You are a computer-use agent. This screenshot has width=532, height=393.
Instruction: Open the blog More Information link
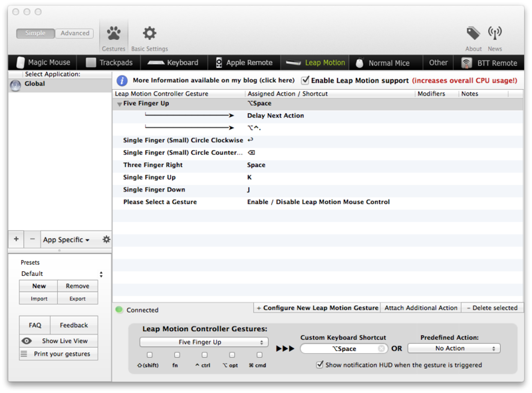coord(213,80)
